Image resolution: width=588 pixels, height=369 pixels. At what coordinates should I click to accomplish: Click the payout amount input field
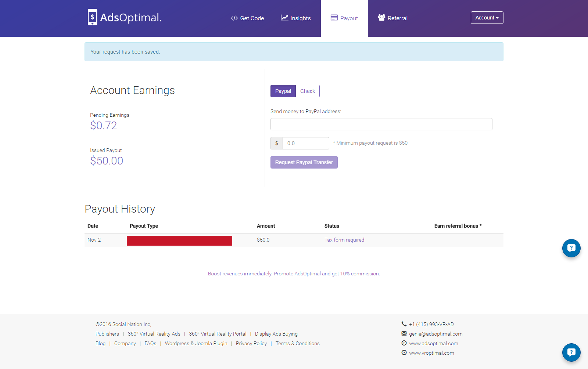pyautogui.click(x=306, y=143)
